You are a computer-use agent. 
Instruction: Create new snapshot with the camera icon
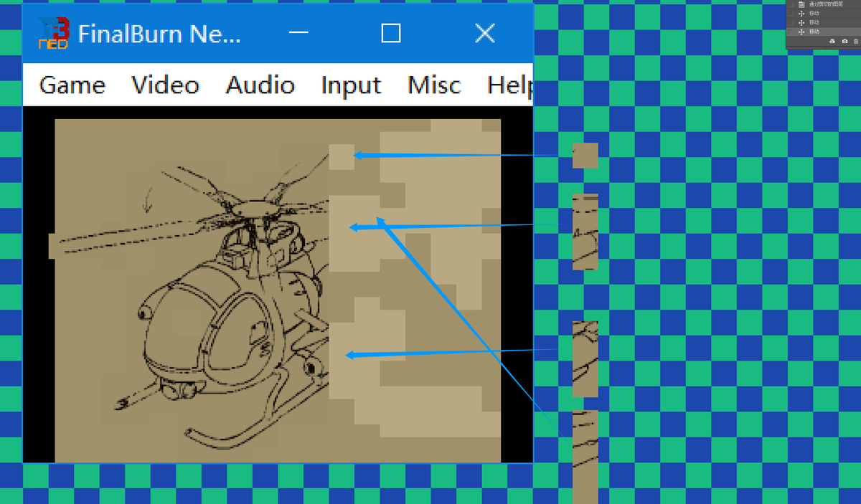[844, 41]
